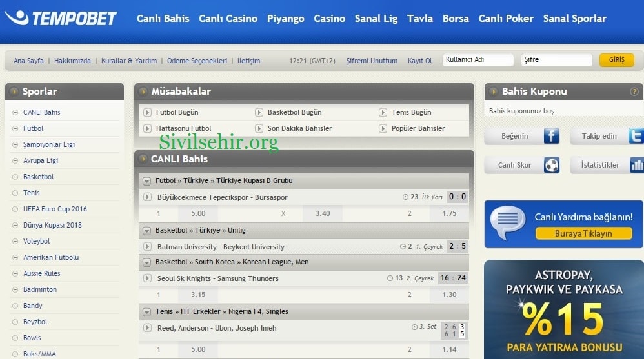Image resolution: width=644 pixels, height=359 pixels.
Task: Click the Sporlar panel header icon
Action: click(x=14, y=91)
